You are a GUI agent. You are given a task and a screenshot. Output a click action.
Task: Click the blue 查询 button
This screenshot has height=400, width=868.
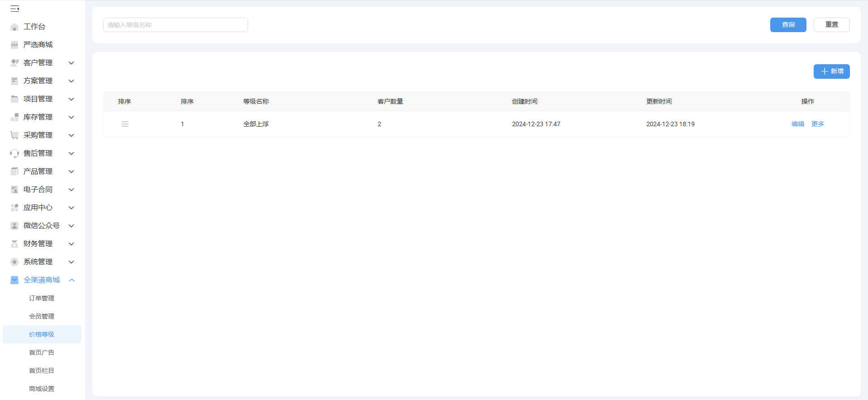(788, 25)
